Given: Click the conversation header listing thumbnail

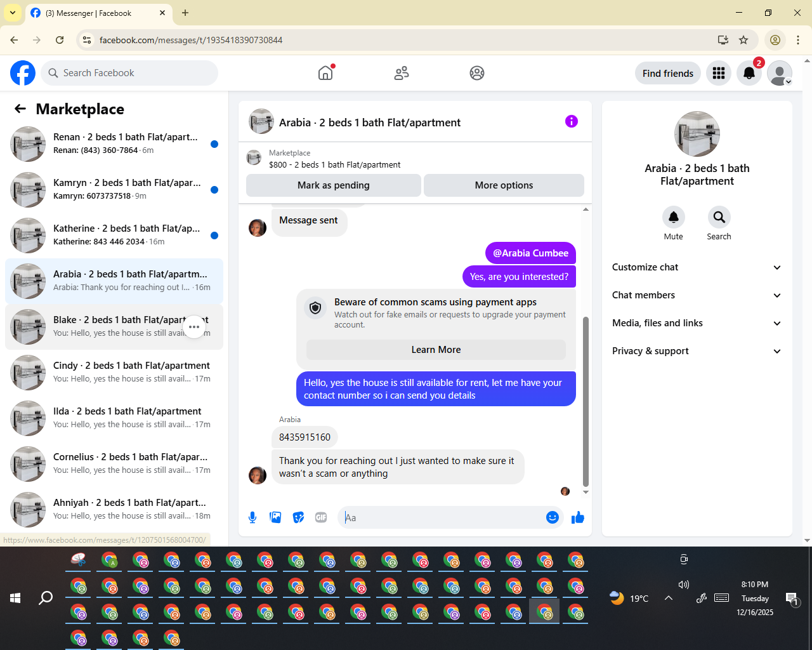Looking at the screenshot, I should coord(261,121).
